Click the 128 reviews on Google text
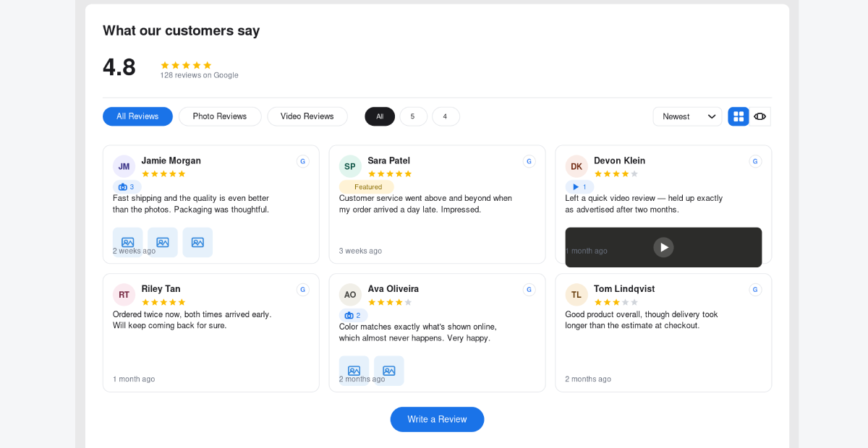The image size is (868, 448). click(200, 75)
